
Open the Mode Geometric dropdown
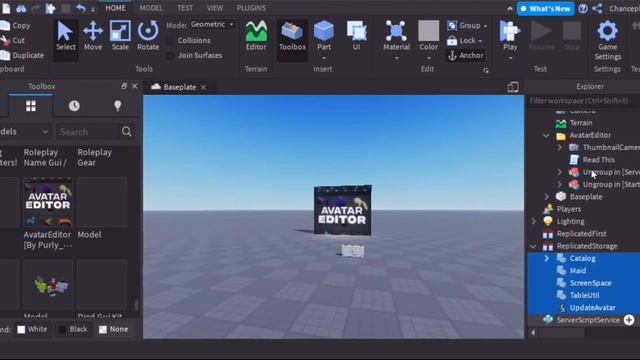(213, 24)
